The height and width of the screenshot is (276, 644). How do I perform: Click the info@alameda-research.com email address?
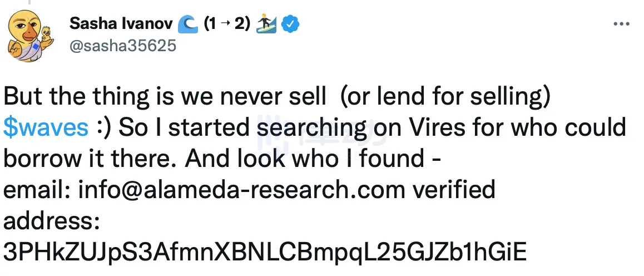(242, 190)
